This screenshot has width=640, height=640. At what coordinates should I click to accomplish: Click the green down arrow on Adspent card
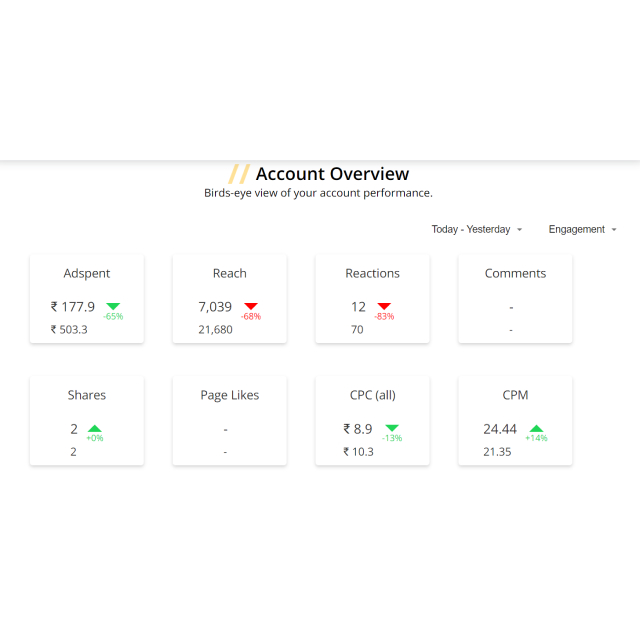point(113,306)
